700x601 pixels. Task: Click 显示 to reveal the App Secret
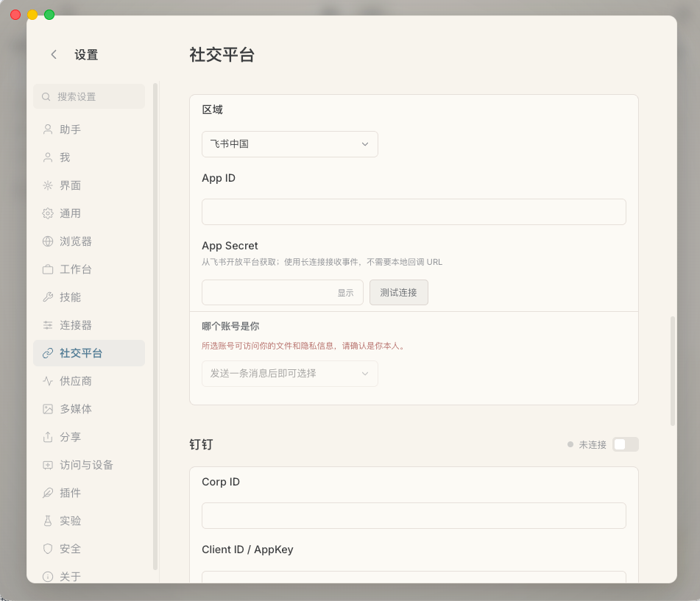(345, 293)
